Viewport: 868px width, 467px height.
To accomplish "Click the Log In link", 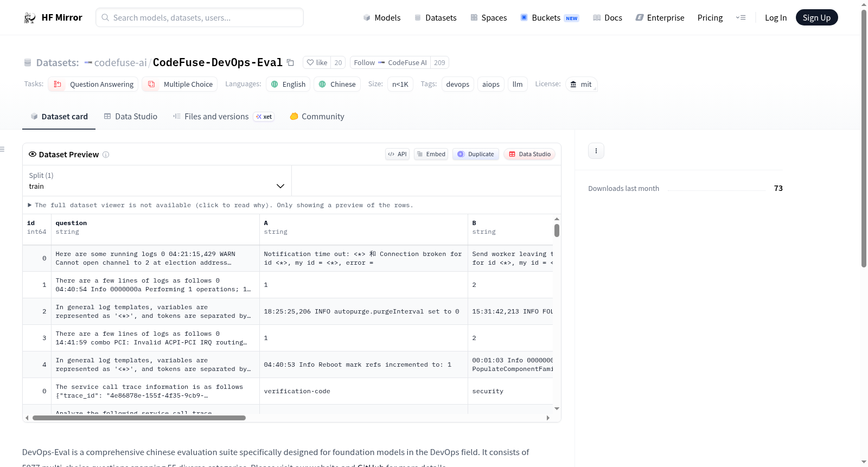I will pyautogui.click(x=776, y=18).
